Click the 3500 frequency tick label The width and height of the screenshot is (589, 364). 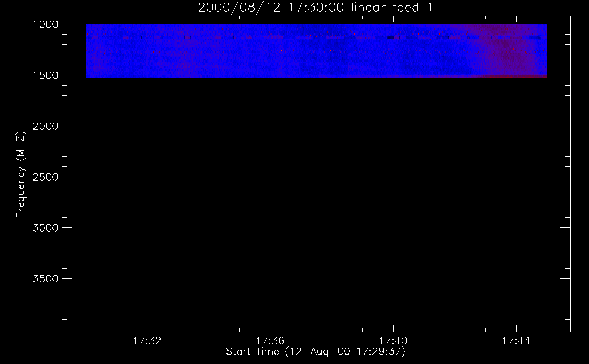coord(46,279)
